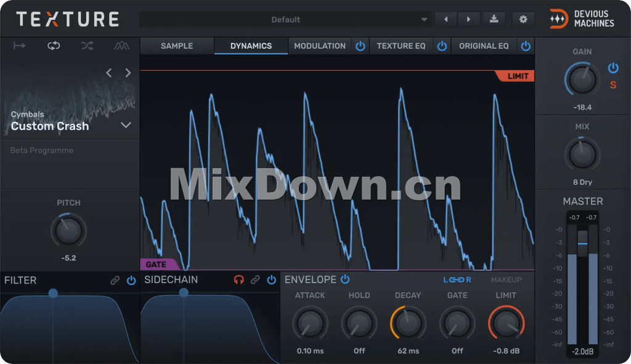Select the granular waveform mode icon
This screenshot has width=631, height=364.
(121, 46)
